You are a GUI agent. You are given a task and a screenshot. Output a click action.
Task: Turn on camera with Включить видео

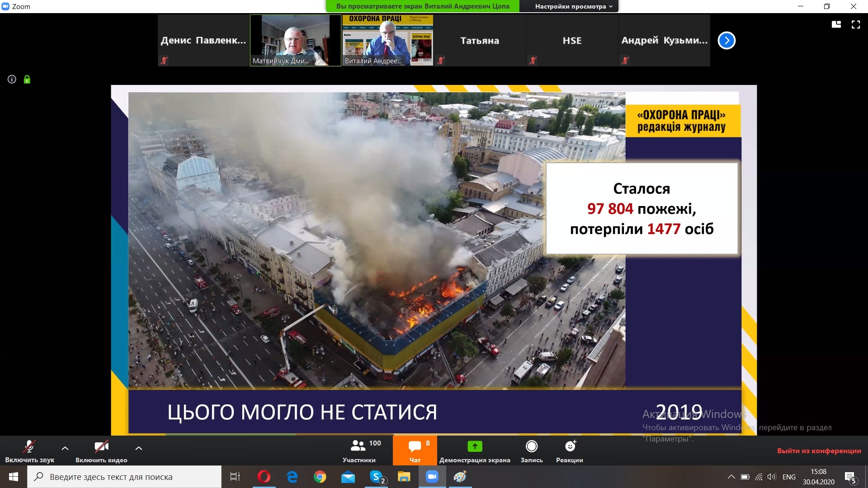[101, 451]
